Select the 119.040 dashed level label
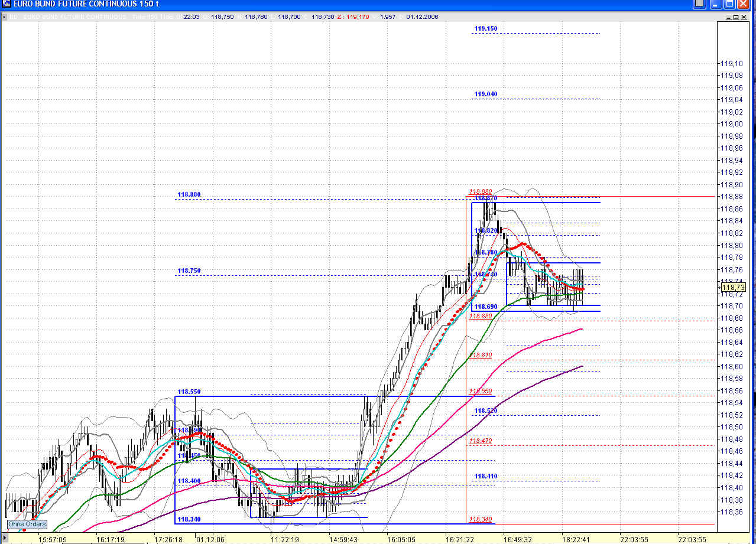This screenshot has height=544, width=756. tap(485, 94)
